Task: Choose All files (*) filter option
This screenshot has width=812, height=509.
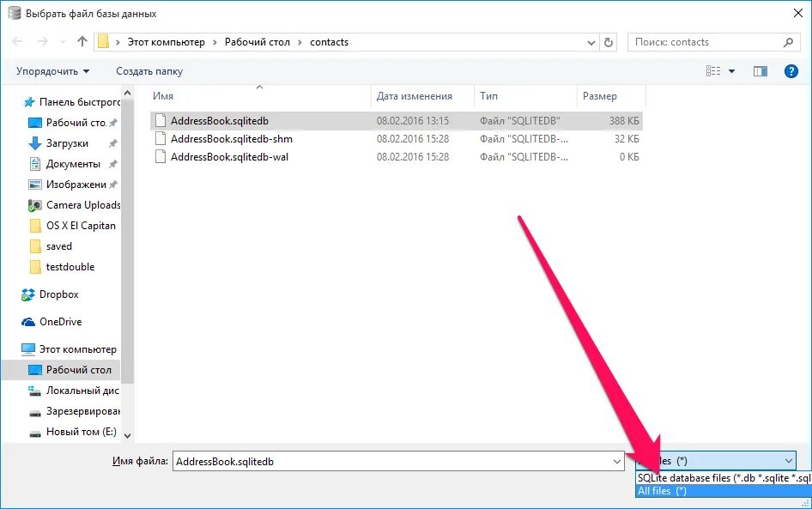Action: [x=724, y=491]
